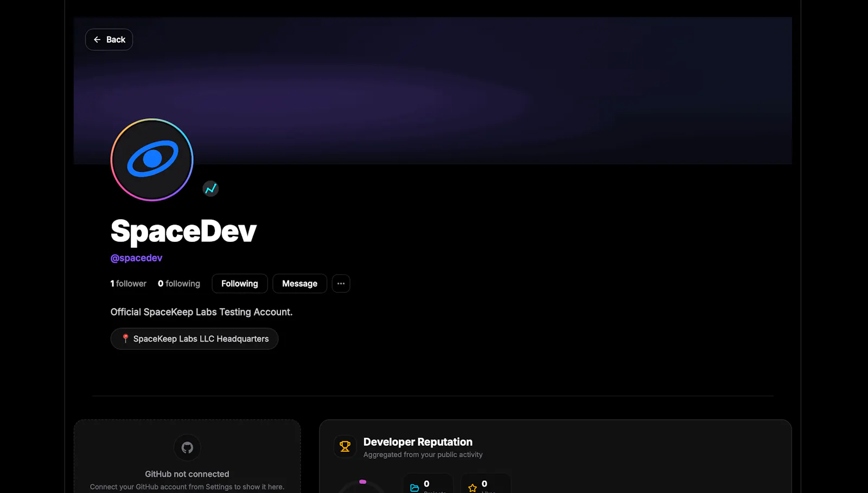868x493 pixels.
Task: Click the red location pin icon
Action: point(125,338)
